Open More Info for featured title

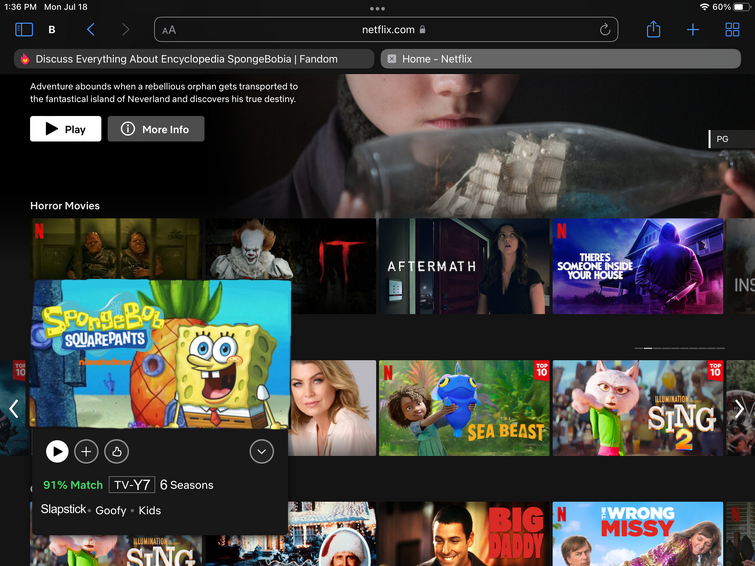point(156,129)
